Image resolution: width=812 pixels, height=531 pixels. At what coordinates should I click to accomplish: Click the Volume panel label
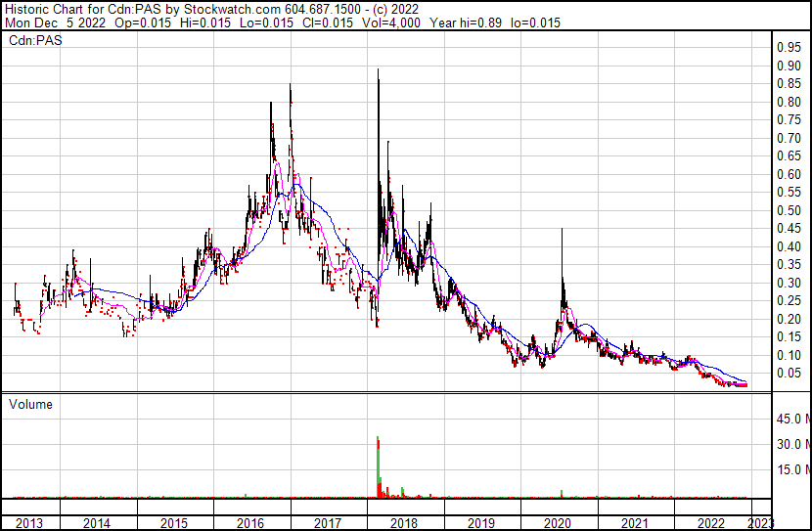point(30,404)
